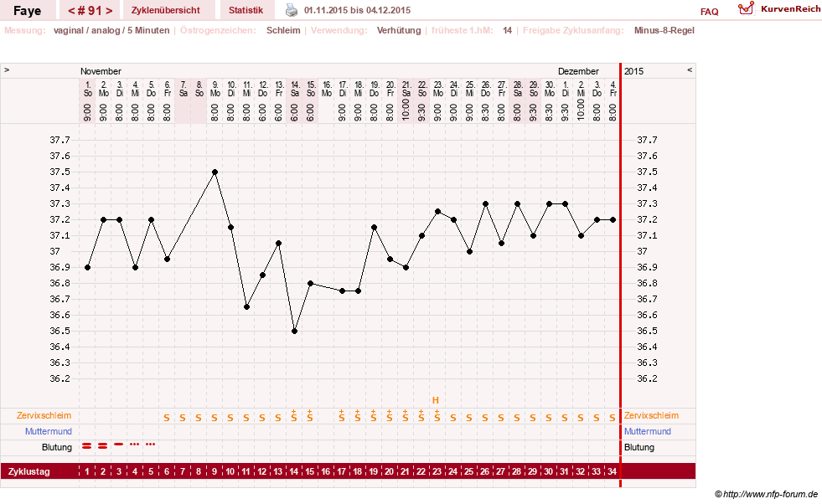
Task: Click the 37.7 label on left axis
Action: tap(59, 140)
